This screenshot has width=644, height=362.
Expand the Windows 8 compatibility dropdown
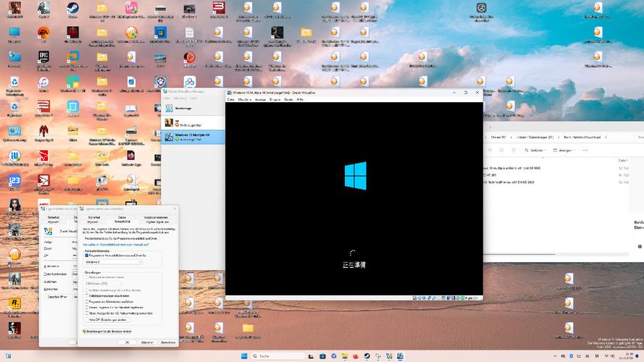tap(114, 262)
